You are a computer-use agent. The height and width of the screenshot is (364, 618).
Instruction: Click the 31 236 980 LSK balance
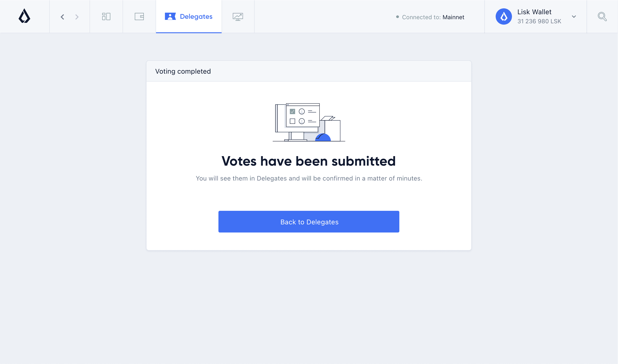[540, 21]
